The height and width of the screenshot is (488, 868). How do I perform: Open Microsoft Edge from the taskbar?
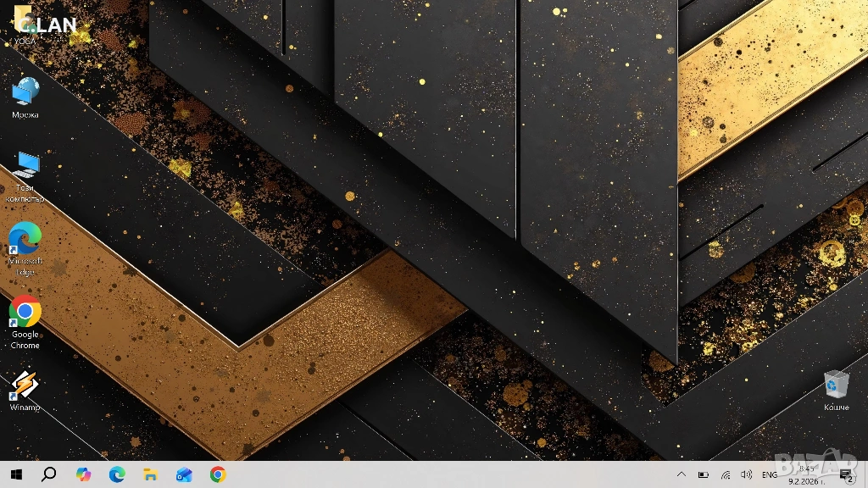click(117, 474)
